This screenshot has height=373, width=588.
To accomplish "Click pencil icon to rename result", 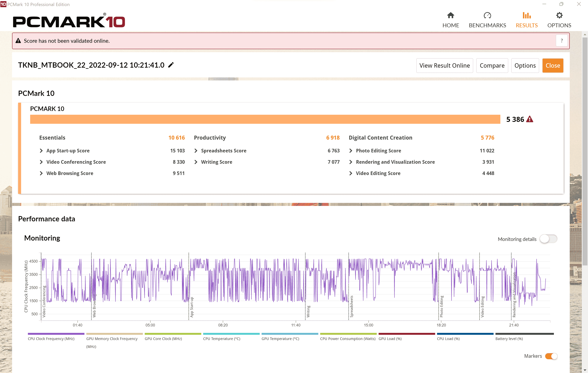I will [x=171, y=65].
